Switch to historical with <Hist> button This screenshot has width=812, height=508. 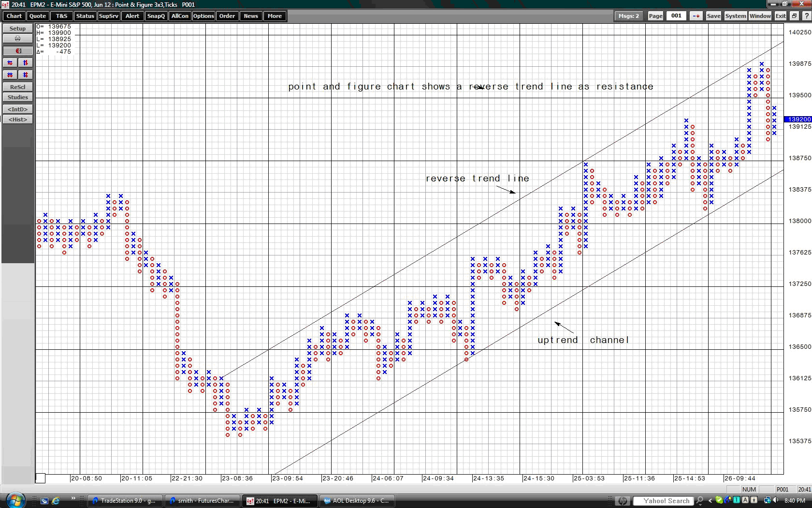pyautogui.click(x=18, y=120)
